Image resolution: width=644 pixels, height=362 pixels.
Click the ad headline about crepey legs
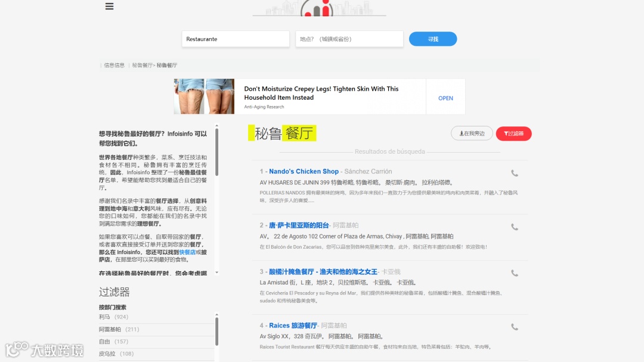321,93
